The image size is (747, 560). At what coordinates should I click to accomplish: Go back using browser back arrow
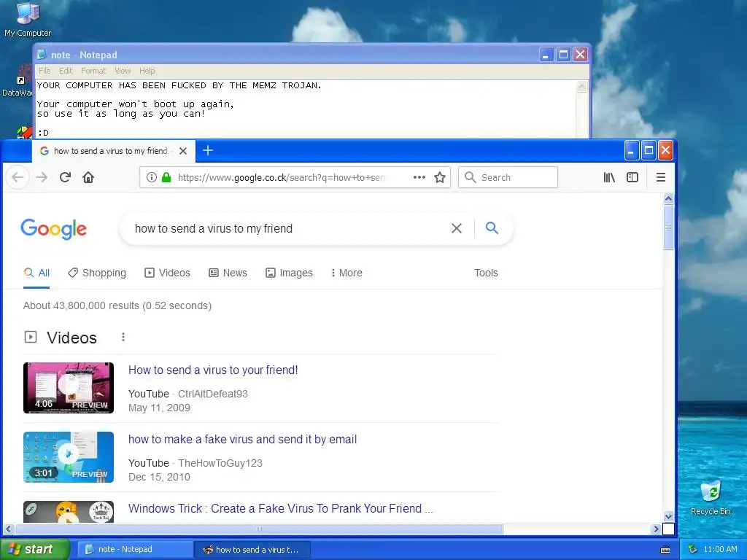18,178
